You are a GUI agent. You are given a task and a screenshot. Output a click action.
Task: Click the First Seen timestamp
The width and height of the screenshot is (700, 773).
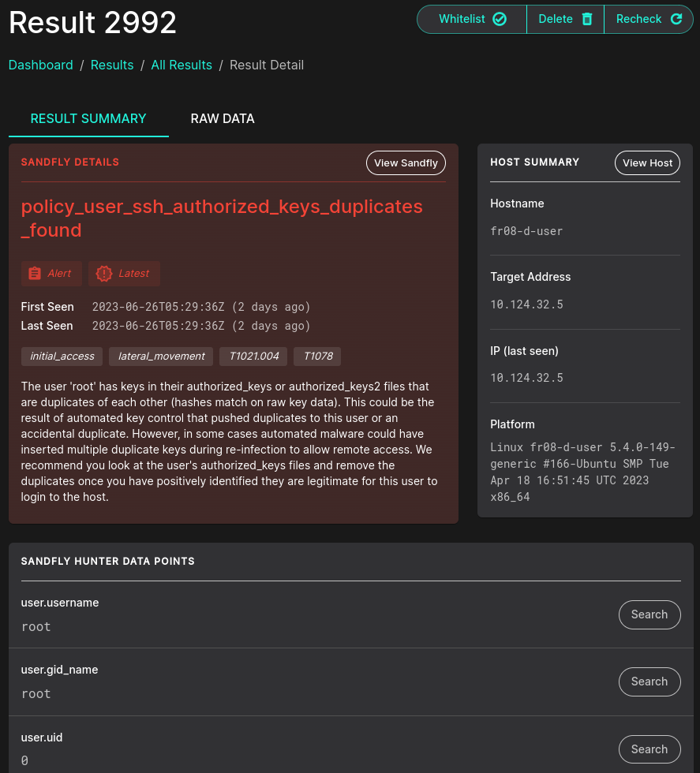(200, 307)
